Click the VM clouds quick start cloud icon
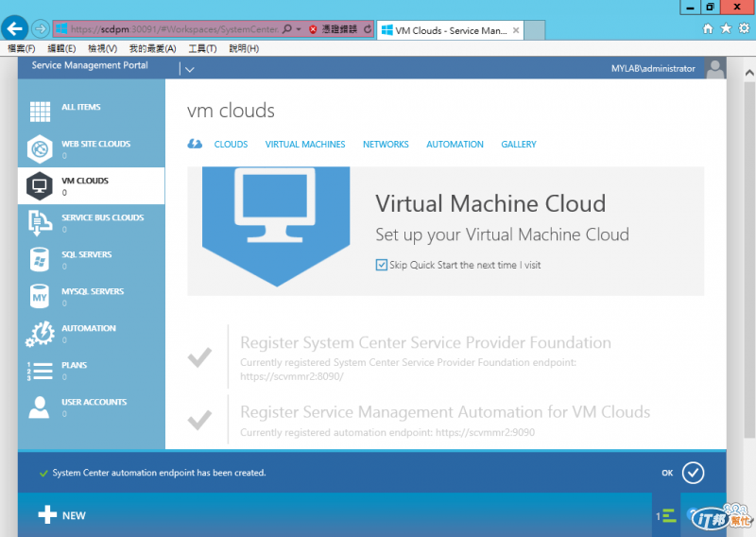756x537 pixels. (195, 144)
